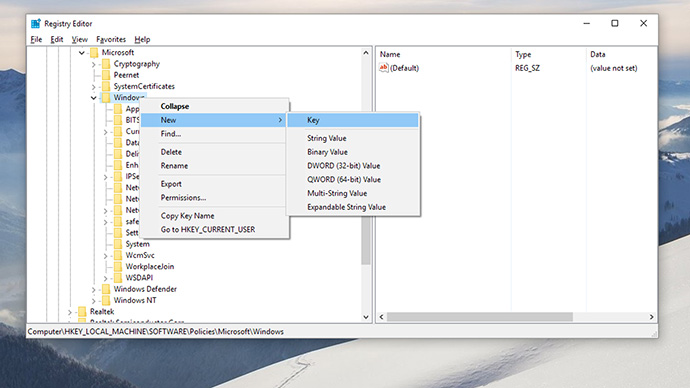Expand the Cryptography key
The width and height of the screenshot is (690, 388).
point(93,64)
